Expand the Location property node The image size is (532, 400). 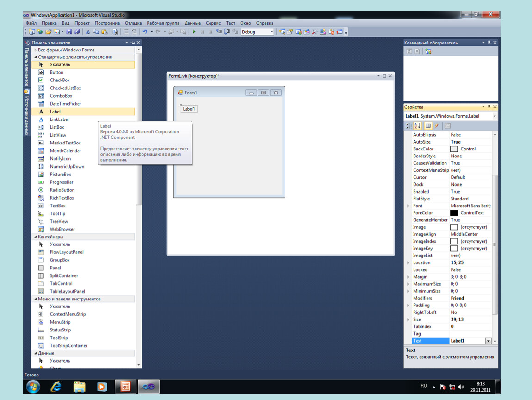pos(408,262)
